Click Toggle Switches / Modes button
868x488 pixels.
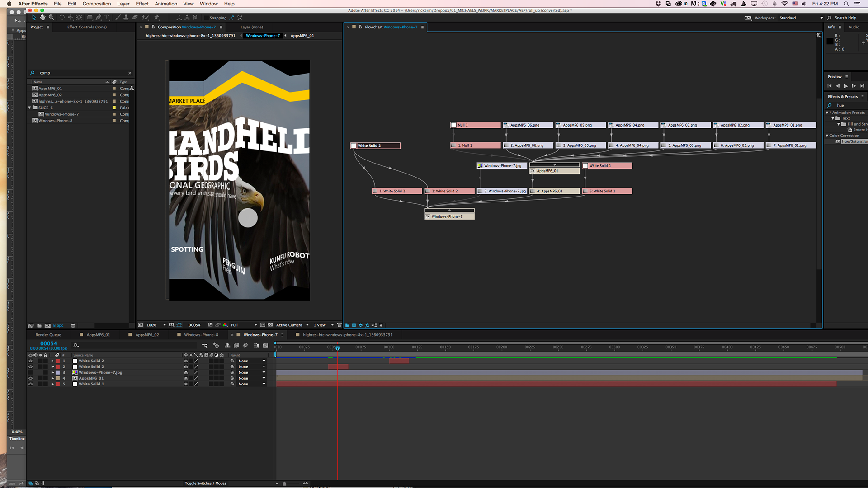205,483
